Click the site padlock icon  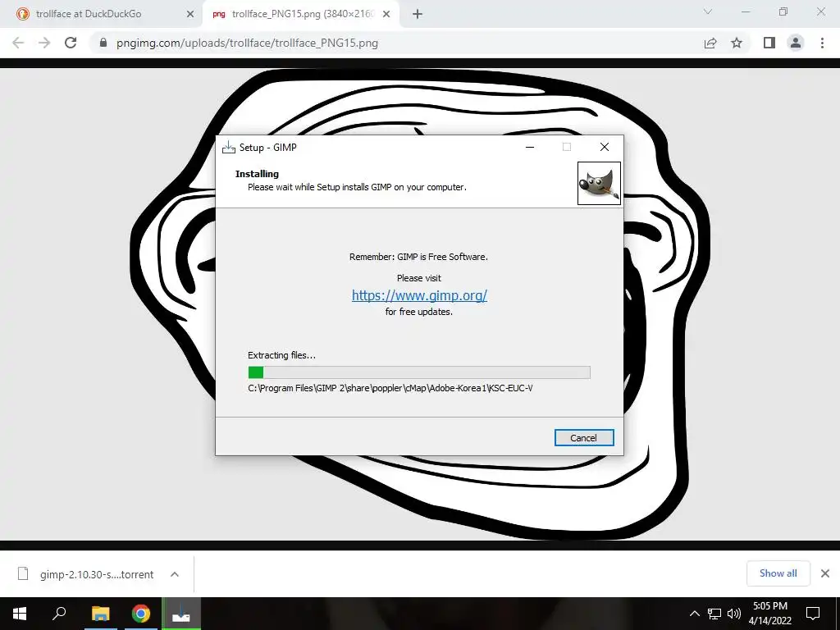click(103, 43)
